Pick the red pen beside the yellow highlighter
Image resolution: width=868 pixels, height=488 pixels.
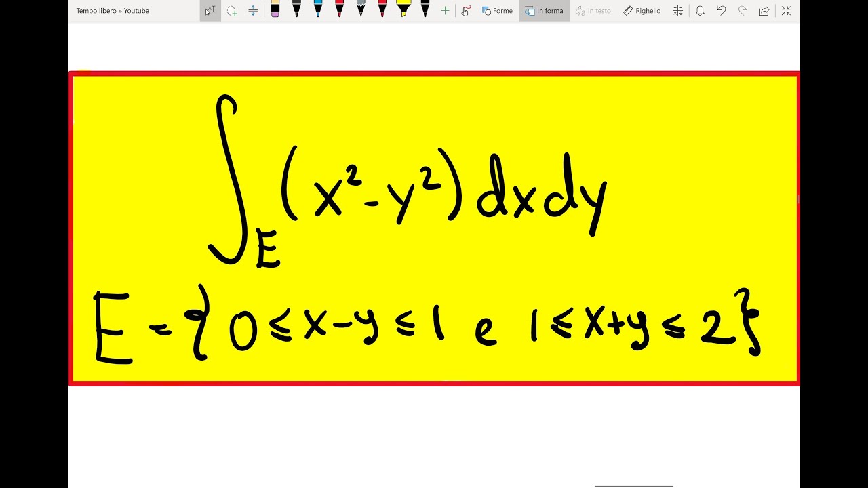pyautogui.click(x=382, y=9)
